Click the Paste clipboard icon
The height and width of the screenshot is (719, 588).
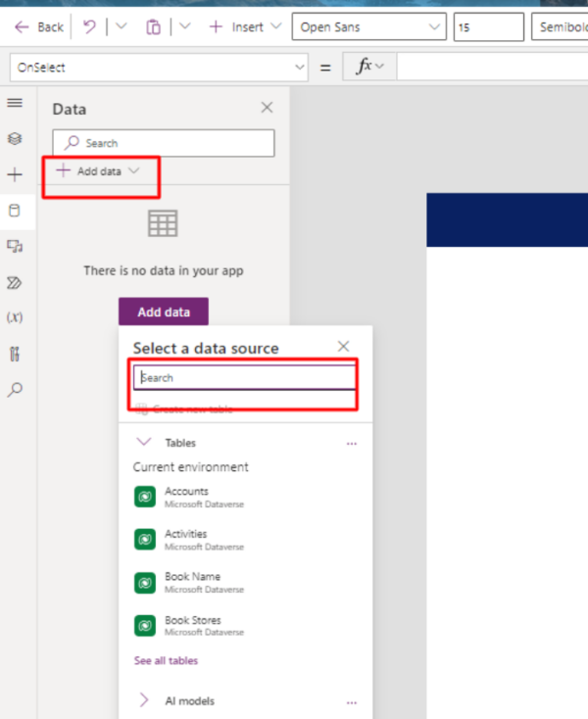tap(153, 27)
